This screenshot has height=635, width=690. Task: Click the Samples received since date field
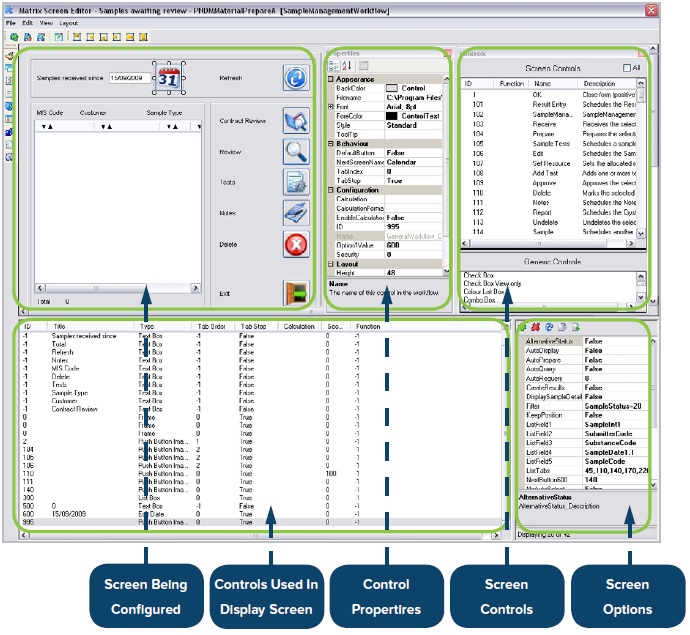(x=129, y=78)
